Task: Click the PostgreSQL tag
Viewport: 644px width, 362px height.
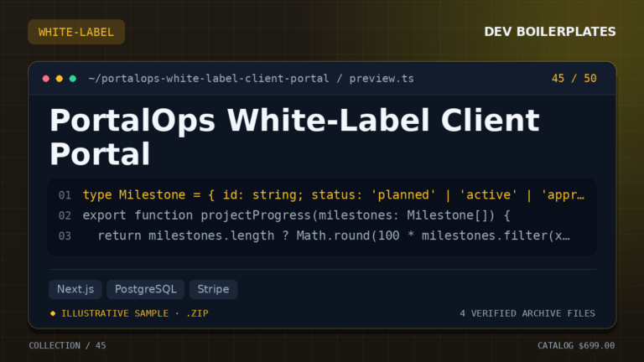Action: pos(146,289)
